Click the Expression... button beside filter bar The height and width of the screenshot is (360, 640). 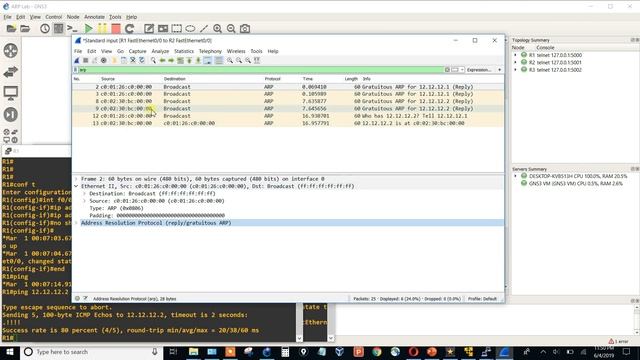tap(479, 70)
